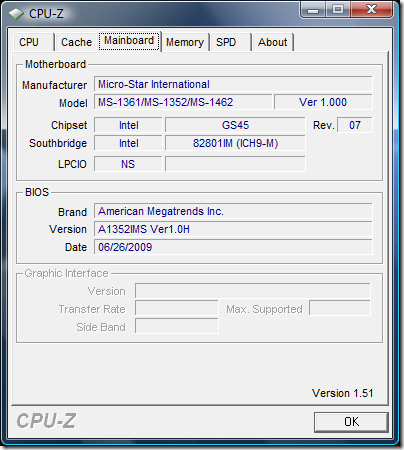Click the Manufacturer label
Screen dimensions: 404x450
coord(54,85)
